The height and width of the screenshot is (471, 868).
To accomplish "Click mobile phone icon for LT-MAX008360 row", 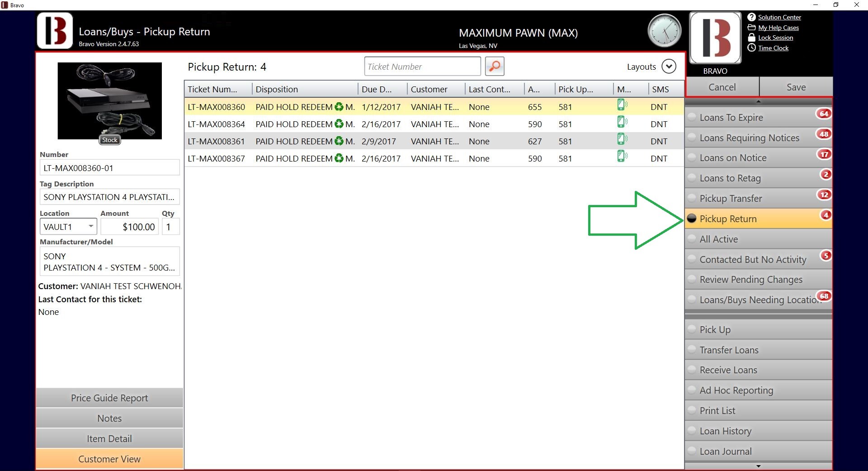I will coord(622,105).
